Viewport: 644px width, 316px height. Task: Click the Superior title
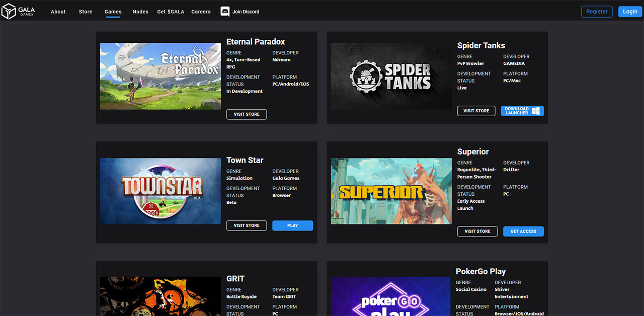[x=473, y=151]
